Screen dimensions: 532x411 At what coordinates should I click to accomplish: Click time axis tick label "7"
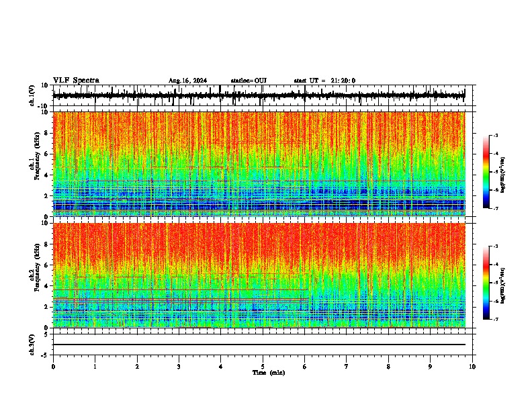pyautogui.click(x=347, y=367)
